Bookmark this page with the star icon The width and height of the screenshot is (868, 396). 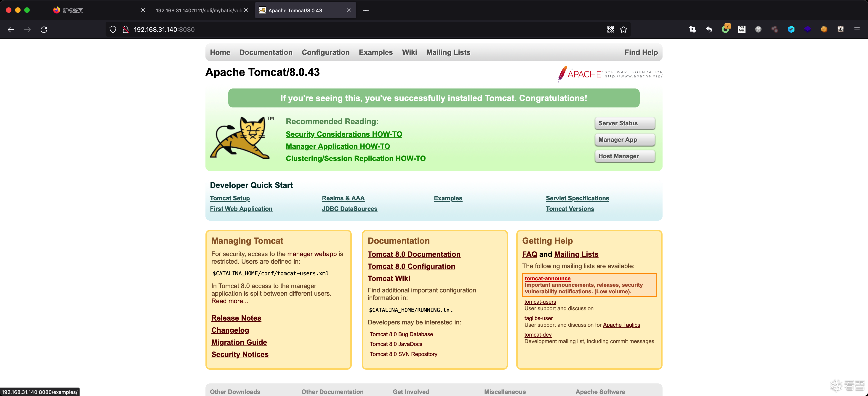tap(623, 29)
